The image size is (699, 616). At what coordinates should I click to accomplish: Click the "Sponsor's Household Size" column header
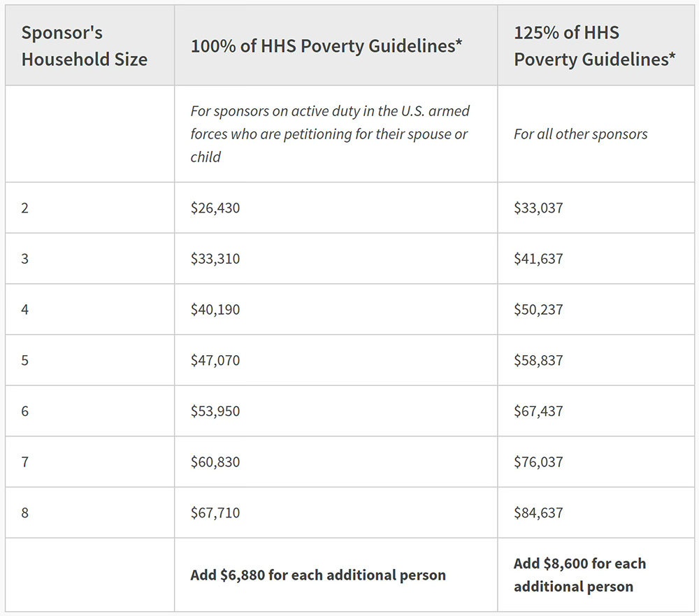(x=85, y=46)
